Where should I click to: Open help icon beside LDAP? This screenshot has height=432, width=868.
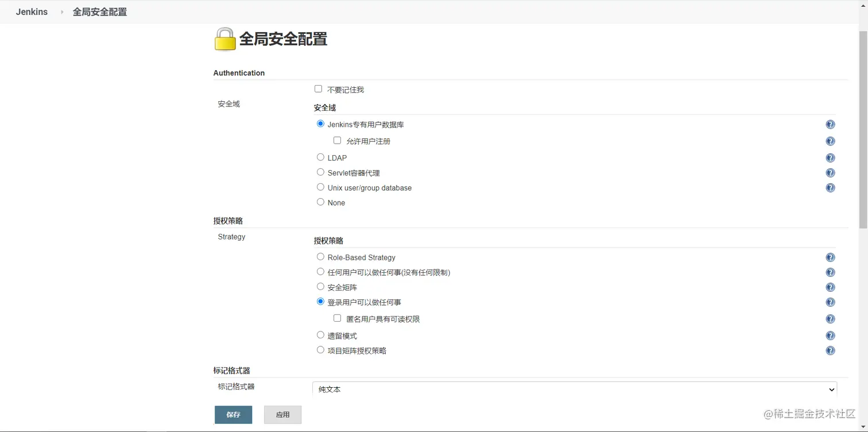tap(830, 158)
